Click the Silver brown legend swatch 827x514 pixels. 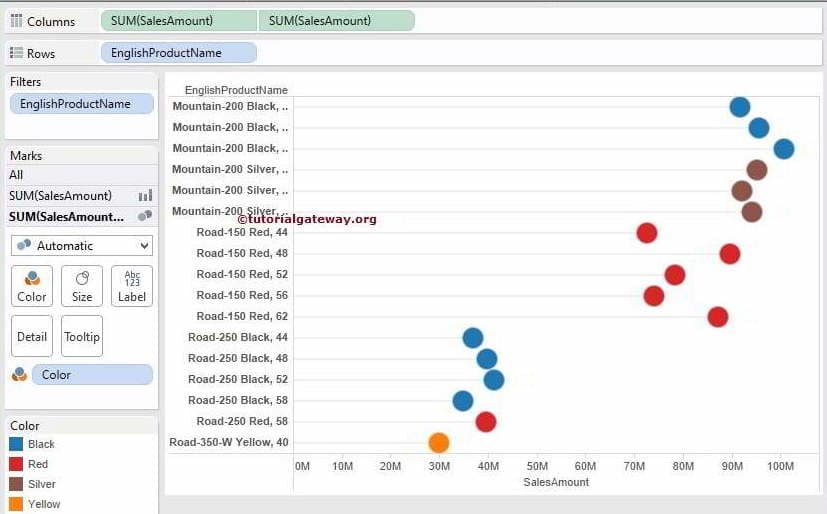point(16,484)
